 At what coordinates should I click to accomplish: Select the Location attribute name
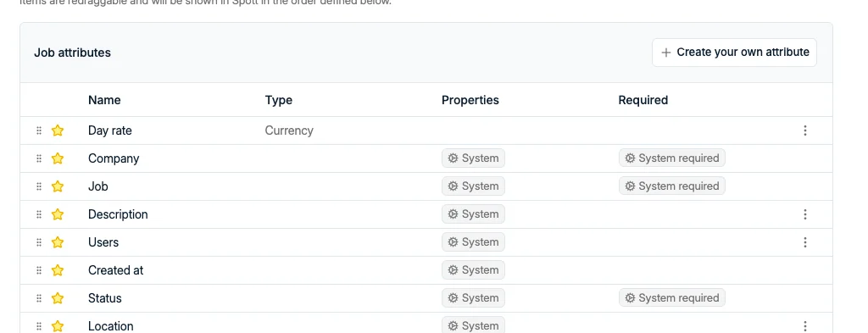[x=111, y=326]
